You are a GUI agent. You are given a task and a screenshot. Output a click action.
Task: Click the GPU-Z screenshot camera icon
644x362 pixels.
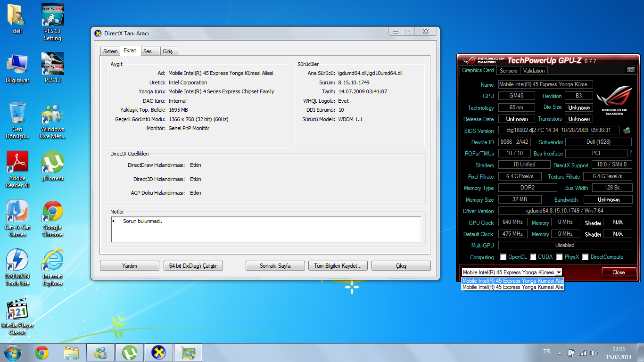[x=630, y=70]
